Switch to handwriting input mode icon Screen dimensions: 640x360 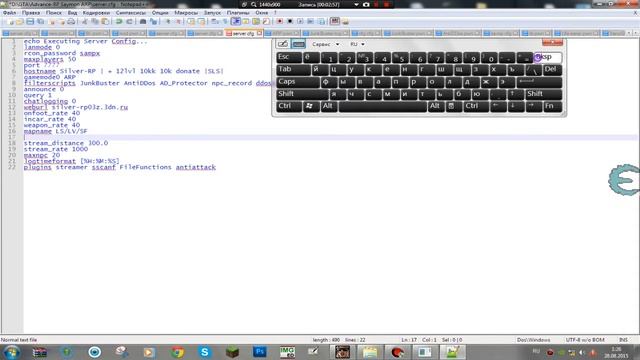click(x=282, y=44)
